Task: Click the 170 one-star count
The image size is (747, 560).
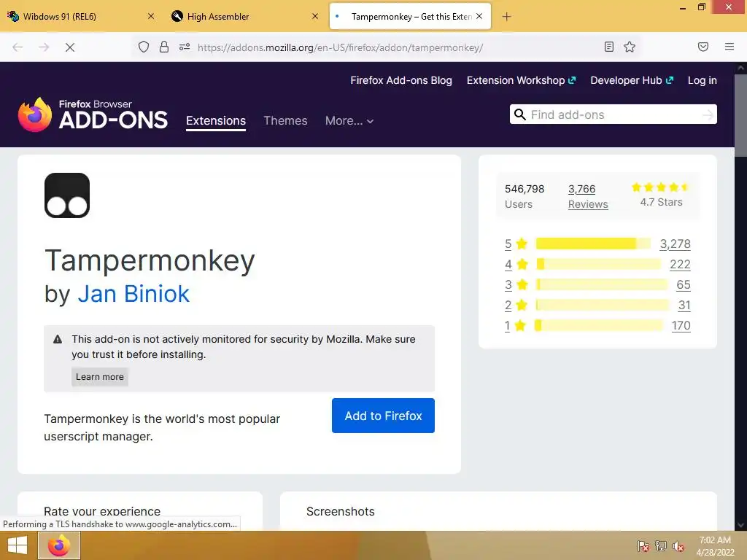Action: click(x=681, y=326)
